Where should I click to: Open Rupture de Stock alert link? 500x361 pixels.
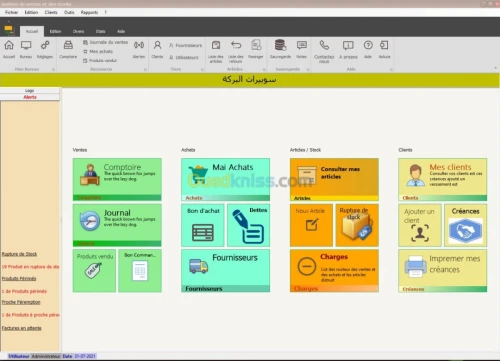point(19,254)
